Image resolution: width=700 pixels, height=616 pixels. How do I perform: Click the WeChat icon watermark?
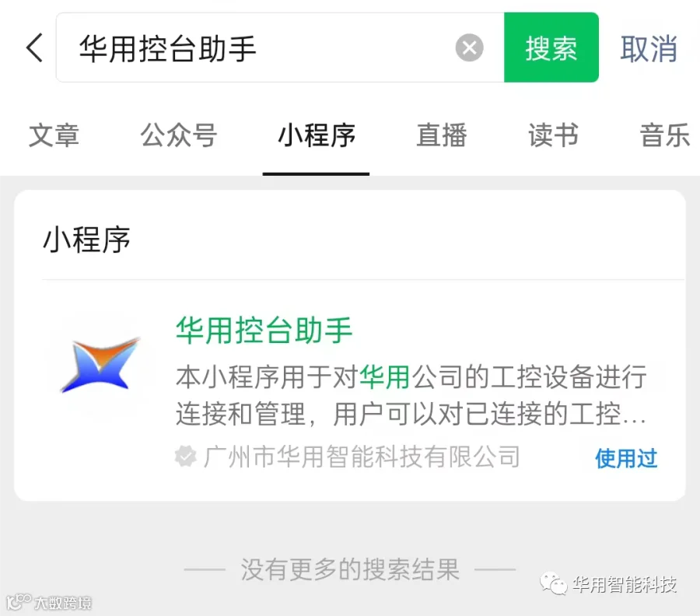tap(553, 583)
